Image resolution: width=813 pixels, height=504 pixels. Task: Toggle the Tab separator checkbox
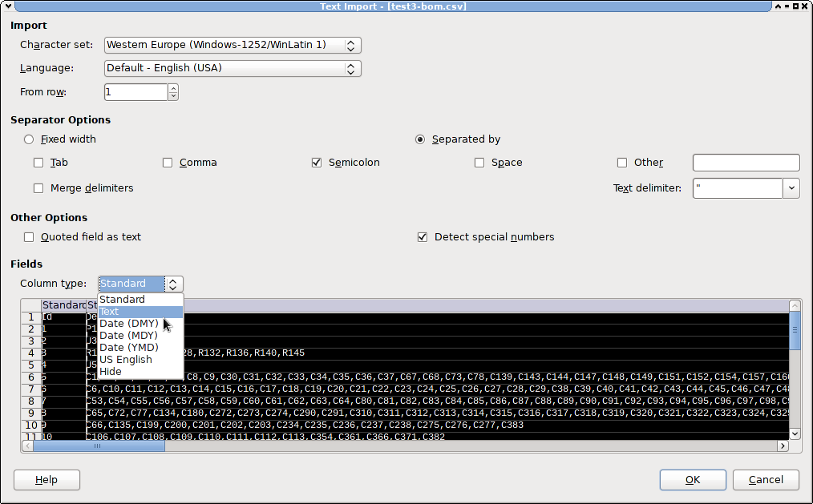click(38, 163)
